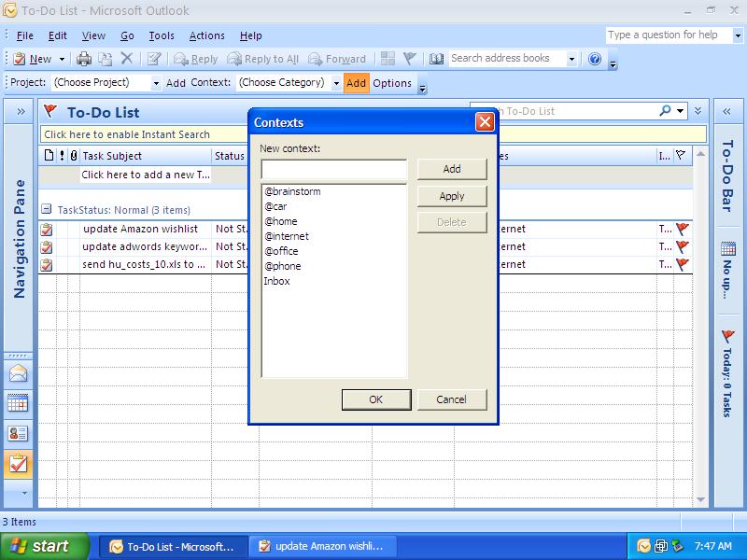Expand the query builder double chevron
Screen dimensions: 747x560
[698, 111]
